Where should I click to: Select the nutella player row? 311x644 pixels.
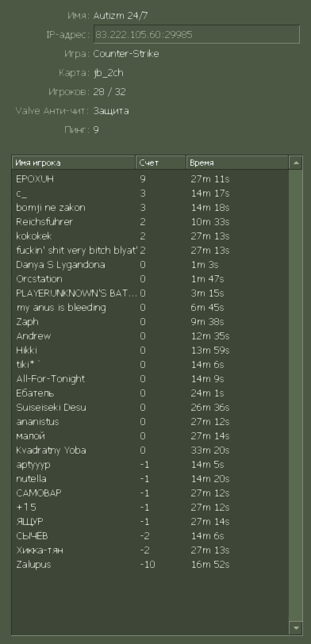click(x=151, y=479)
